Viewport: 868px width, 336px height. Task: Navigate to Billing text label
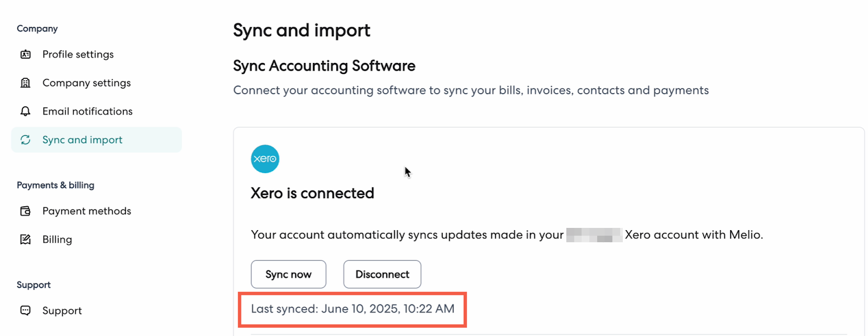click(x=57, y=239)
